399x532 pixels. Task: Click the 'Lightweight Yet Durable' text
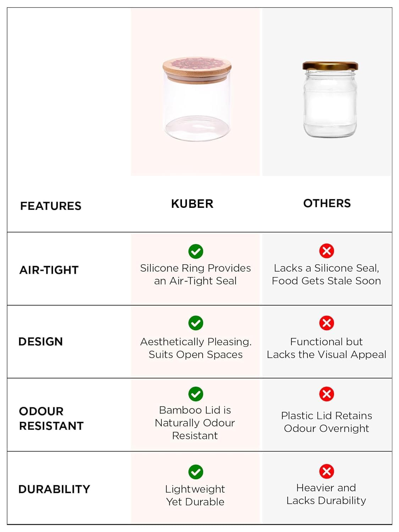tap(195, 495)
